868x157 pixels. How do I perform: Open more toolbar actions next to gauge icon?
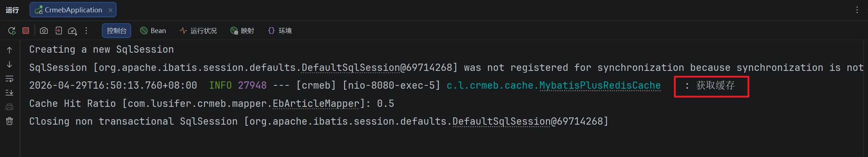(86, 31)
